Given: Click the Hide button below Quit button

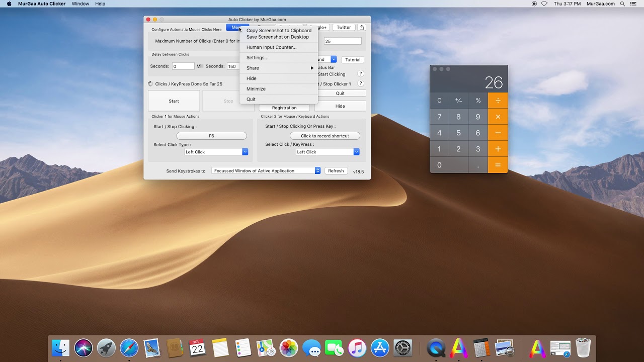Looking at the screenshot, I should click(x=340, y=106).
